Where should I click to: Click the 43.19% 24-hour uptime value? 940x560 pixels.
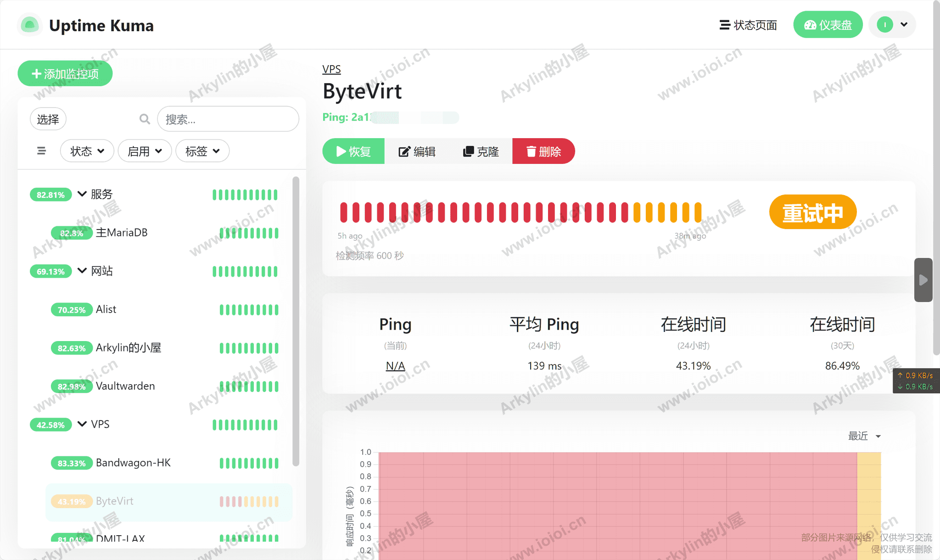point(693,365)
